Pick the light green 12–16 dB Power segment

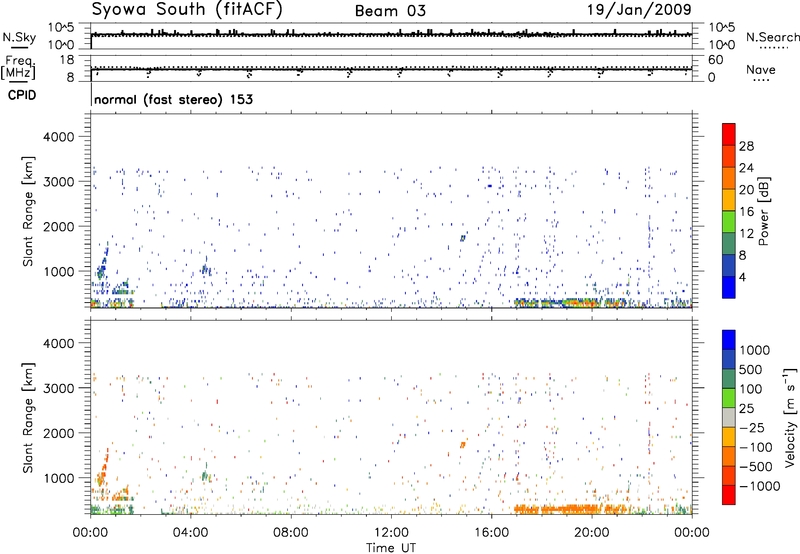pyautogui.click(x=729, y=222)
